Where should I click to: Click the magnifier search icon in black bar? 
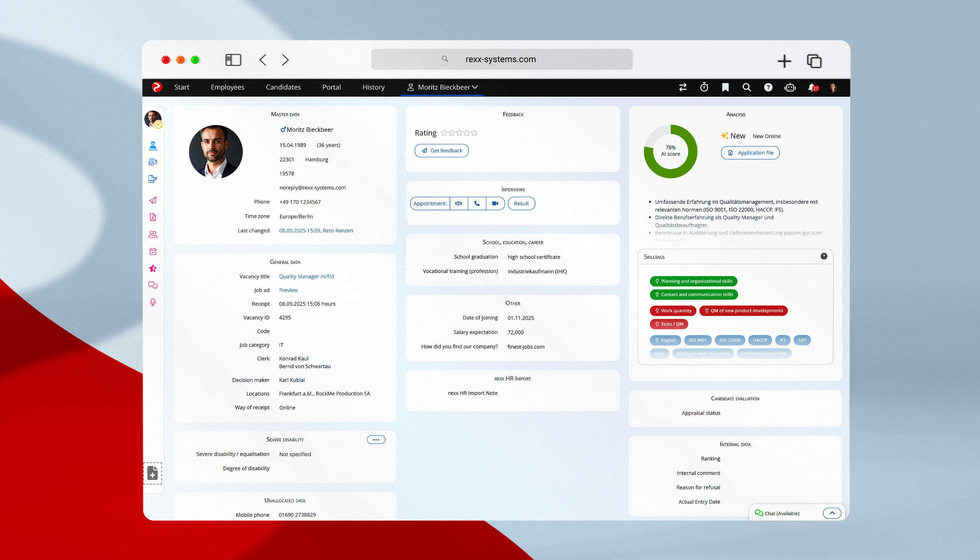pos(746,87)
